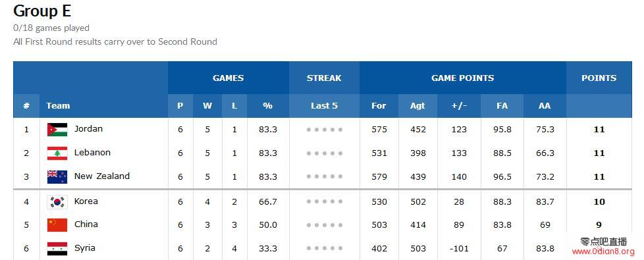The image size is (644, 260).
Task: Click the GAMES column group header
Action: point(228,78)
